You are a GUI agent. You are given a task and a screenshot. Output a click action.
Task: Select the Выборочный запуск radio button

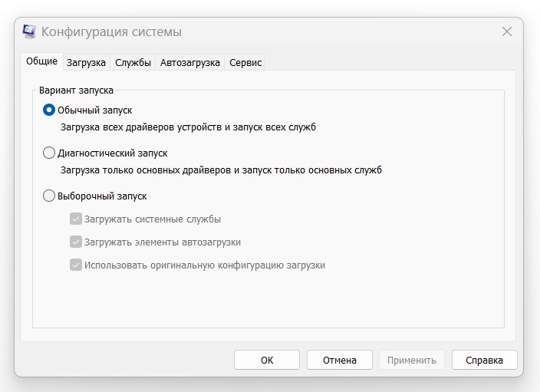[49, 196]
